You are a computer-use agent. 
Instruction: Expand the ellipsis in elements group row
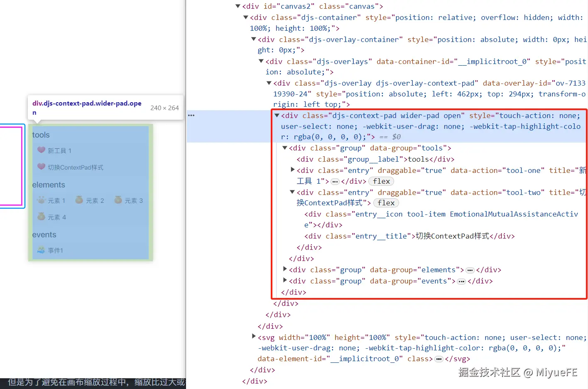point(470,270)
